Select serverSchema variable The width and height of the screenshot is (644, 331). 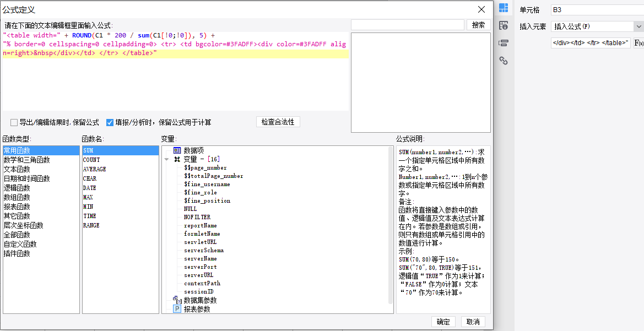204,250
